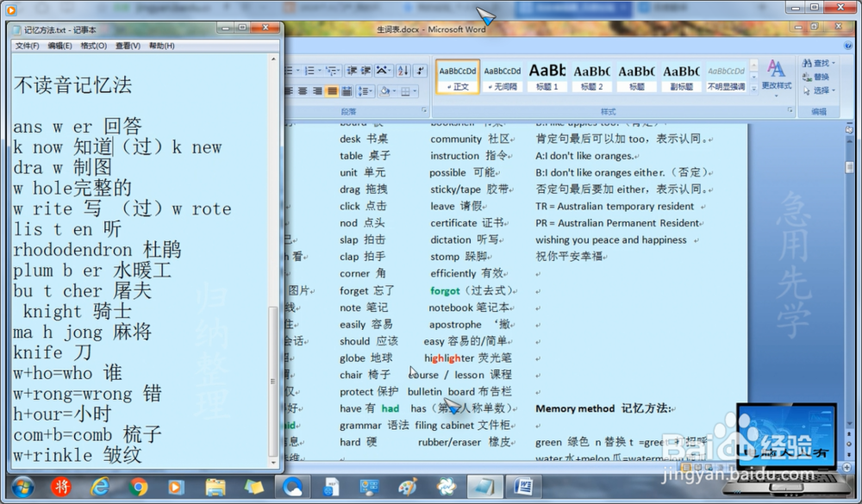Open Windows Explorer folder taskbar icon
Image resolution: width=862 pixels, height=504 pixels.
click(215, 487)
